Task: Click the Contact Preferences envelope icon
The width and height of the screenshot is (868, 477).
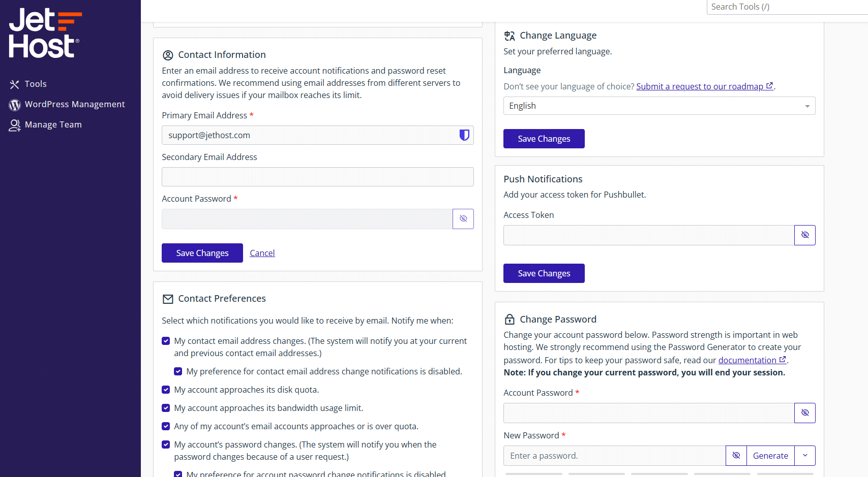Action: [x=168, y=299]
